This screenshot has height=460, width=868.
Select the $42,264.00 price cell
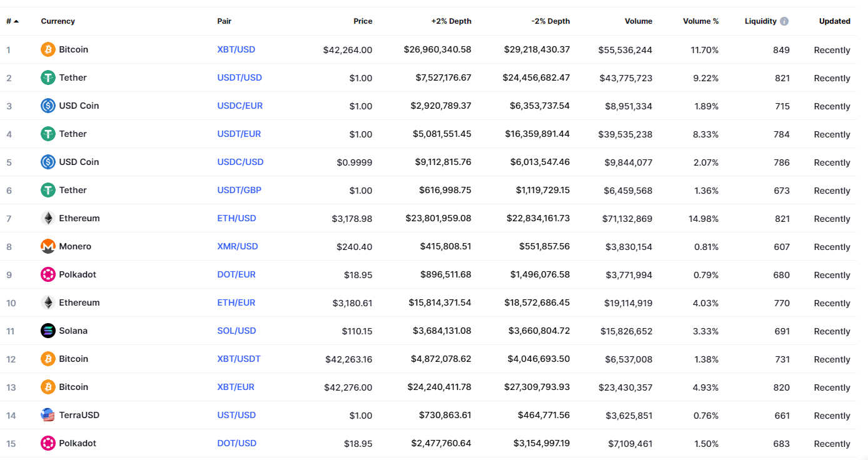348,50
